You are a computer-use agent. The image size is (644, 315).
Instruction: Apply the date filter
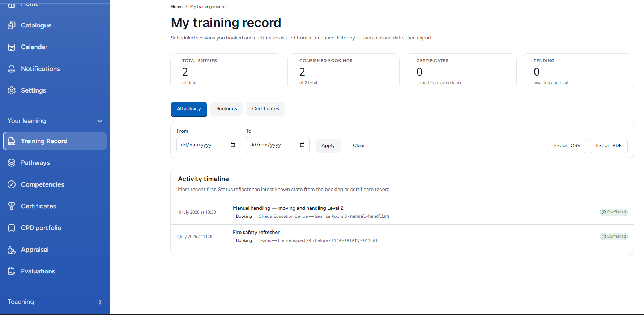328,146
